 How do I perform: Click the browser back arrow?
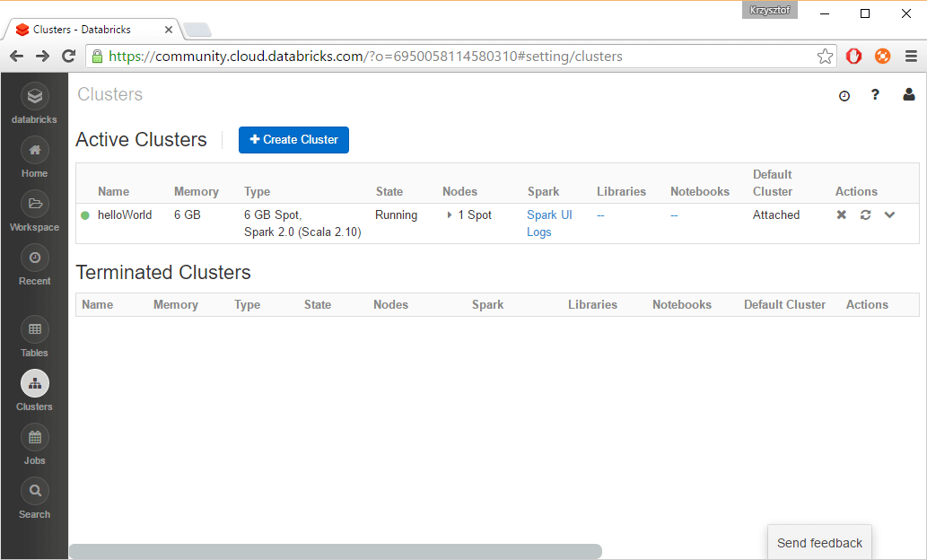16,57
